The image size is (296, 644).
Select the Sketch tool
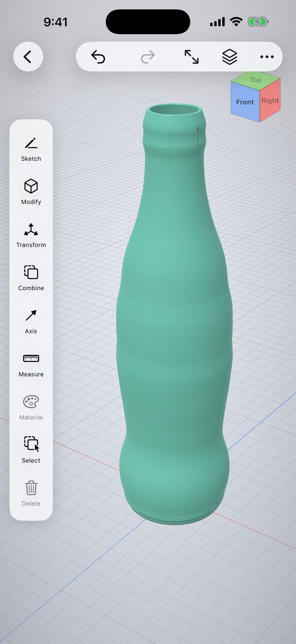[31, 149]
